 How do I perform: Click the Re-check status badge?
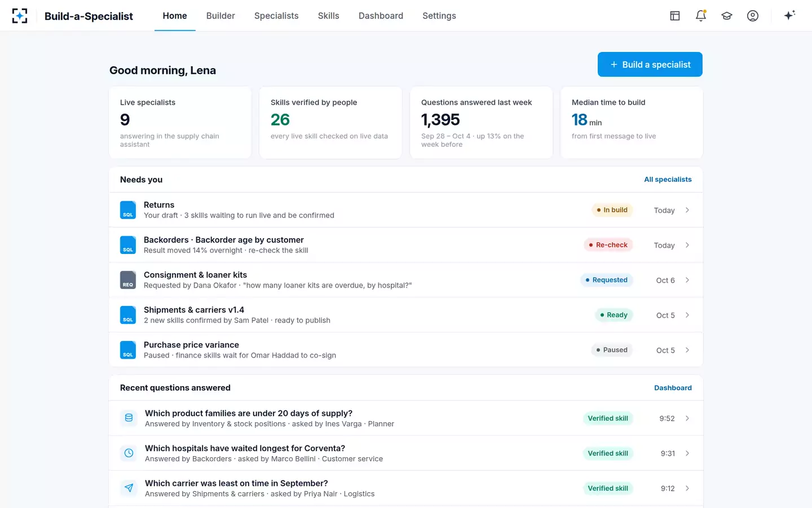(608, 245)
